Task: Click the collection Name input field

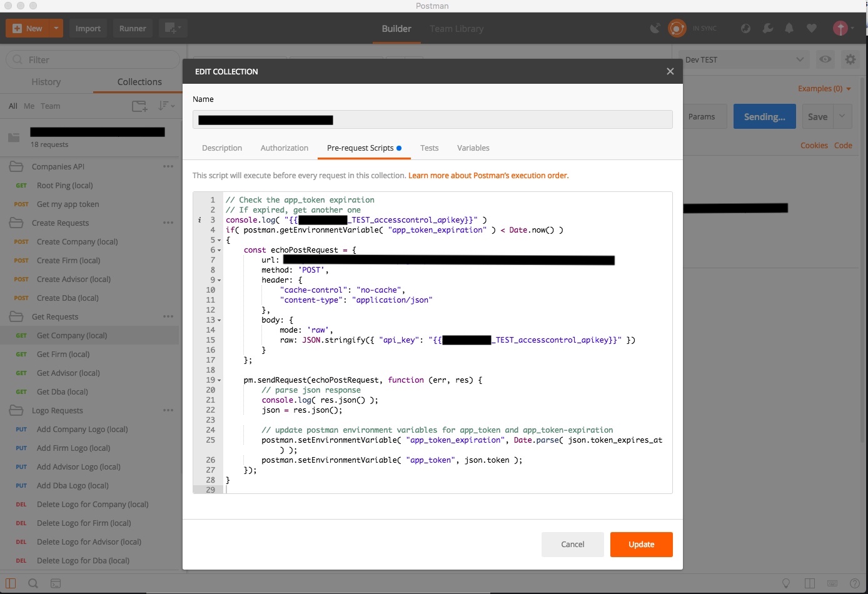Action: click(433, 119)
